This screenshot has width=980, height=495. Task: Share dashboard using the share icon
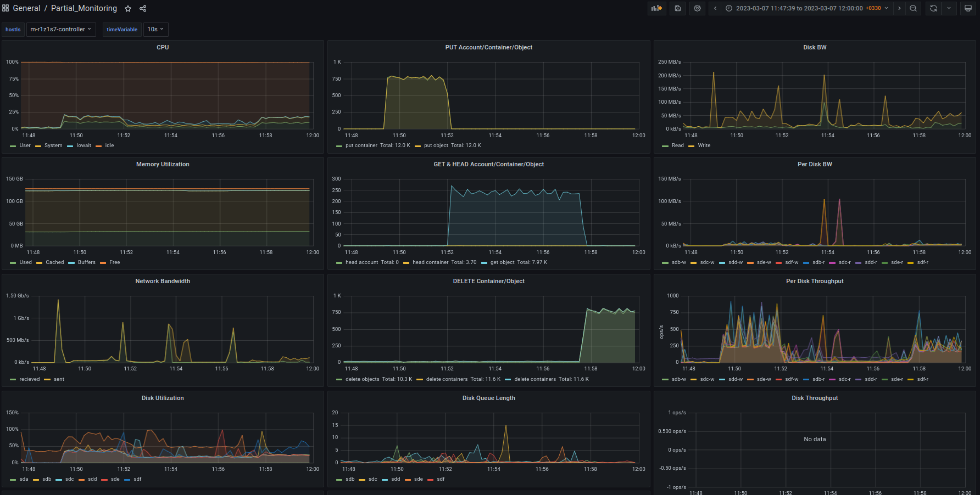pyautogui.click(x=143, y=9)
